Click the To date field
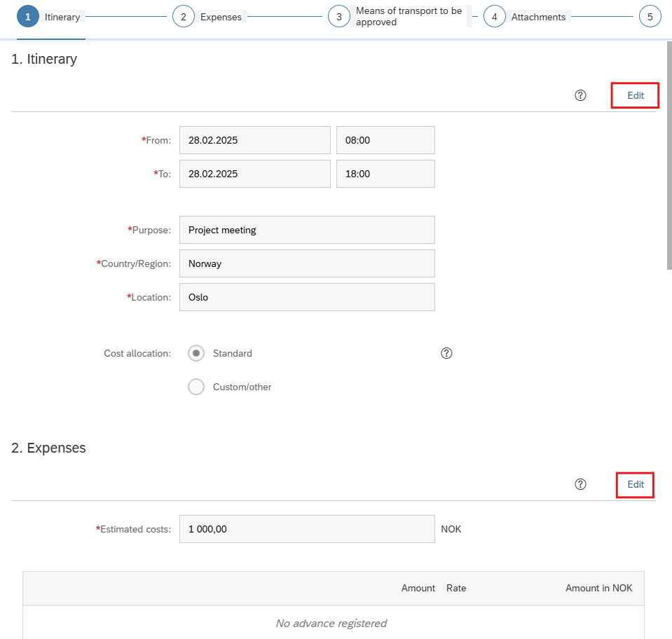The width and height of the screenshot is (672, 639). tap(255, 174)
